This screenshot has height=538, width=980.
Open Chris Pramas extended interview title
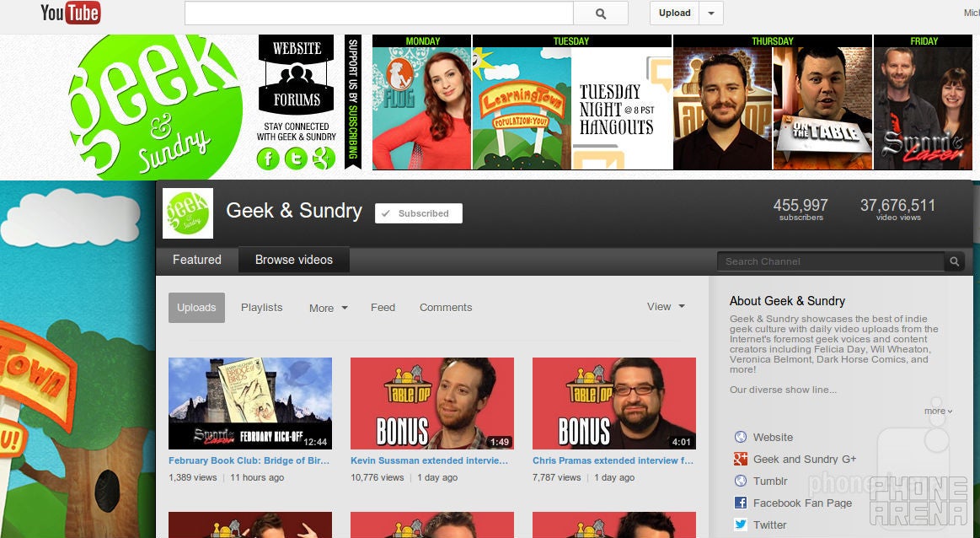click(x=613, y=460)
